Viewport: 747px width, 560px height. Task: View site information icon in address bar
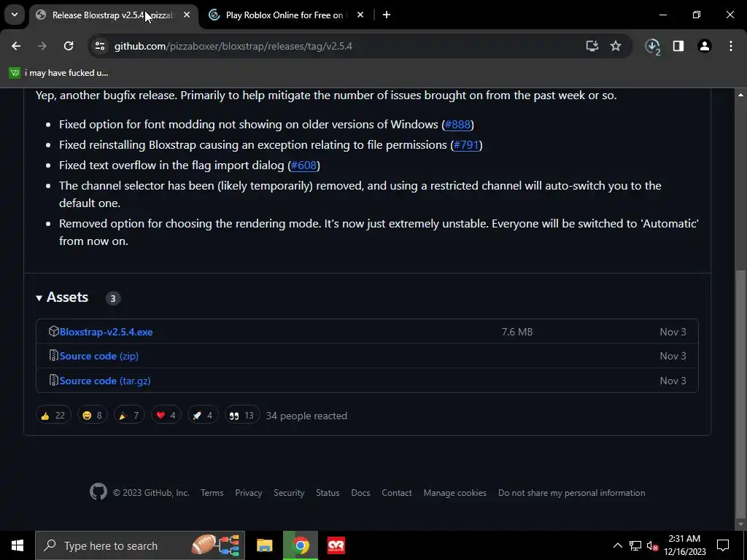tap(99, 46)
